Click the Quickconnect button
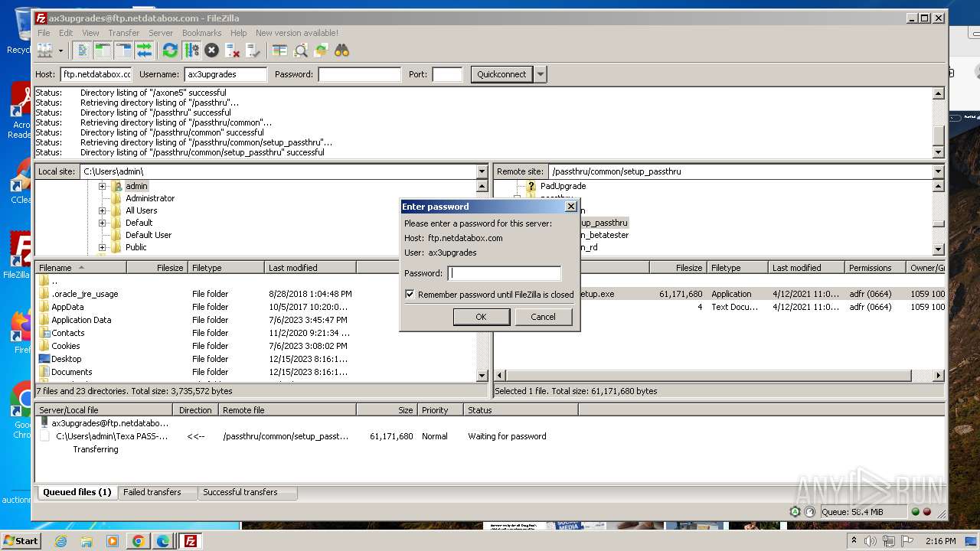This screenshot has height=551, width=980. click(x=501, y=74)
